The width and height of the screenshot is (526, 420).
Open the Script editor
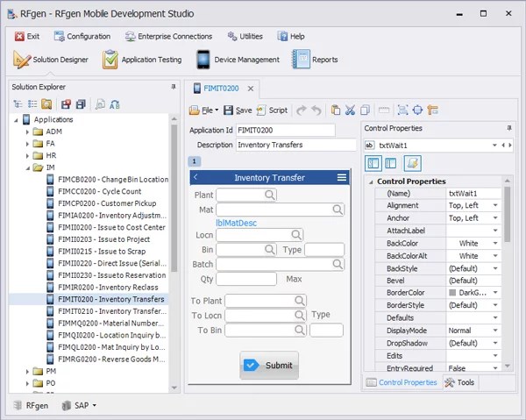(272, 110)
